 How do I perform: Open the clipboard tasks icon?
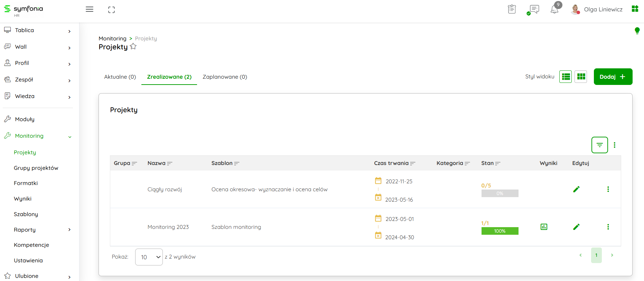click(x=512, y=9)
